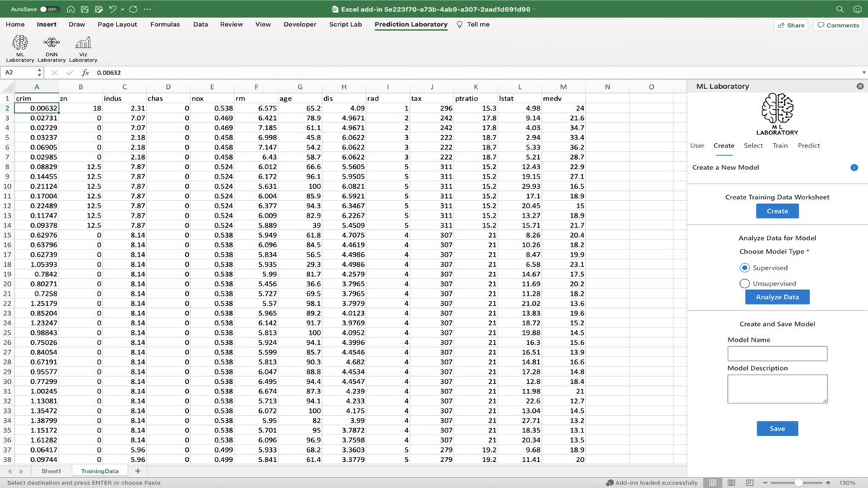Screen dimensions: 868x488
Task: Click the Tell me search box
Action: click(473, 25)
